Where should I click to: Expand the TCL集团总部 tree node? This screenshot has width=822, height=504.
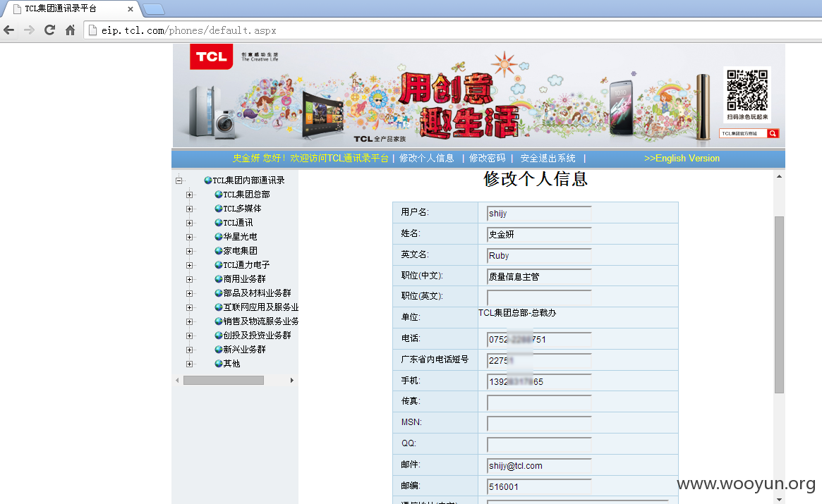189,195
